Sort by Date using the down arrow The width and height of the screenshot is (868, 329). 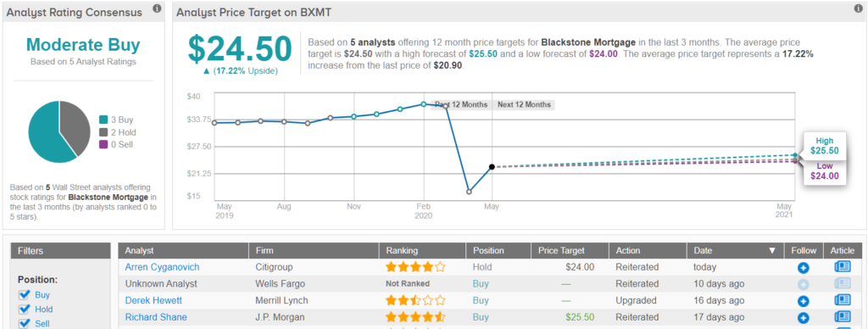(772, 251)
